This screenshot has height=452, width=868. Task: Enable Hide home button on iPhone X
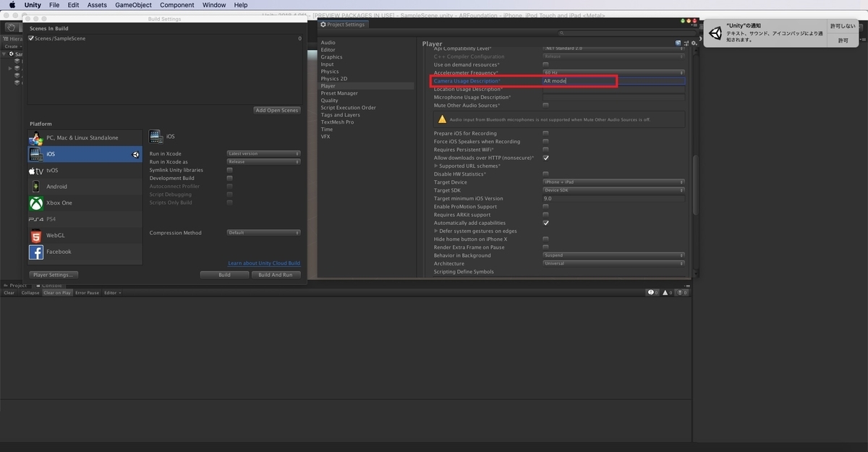tap(545, 239)
